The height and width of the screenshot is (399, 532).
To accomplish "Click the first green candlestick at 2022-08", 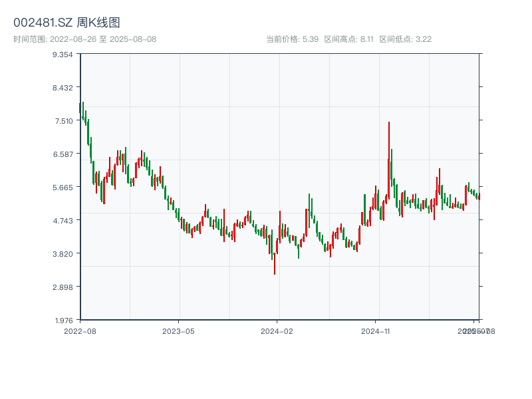I will (x=80, y=108).
